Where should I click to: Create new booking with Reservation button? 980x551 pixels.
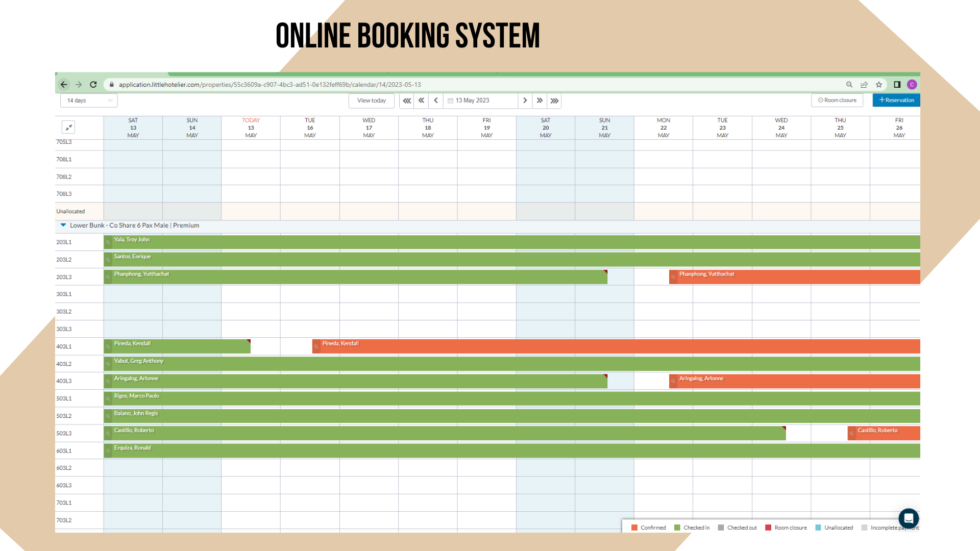(x=896, y=100)
